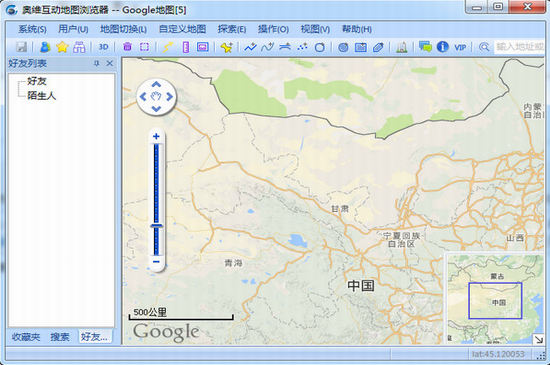Click the binoculars search icon
This screenshot has height=365, width=550.
click(x=79, y=47)
